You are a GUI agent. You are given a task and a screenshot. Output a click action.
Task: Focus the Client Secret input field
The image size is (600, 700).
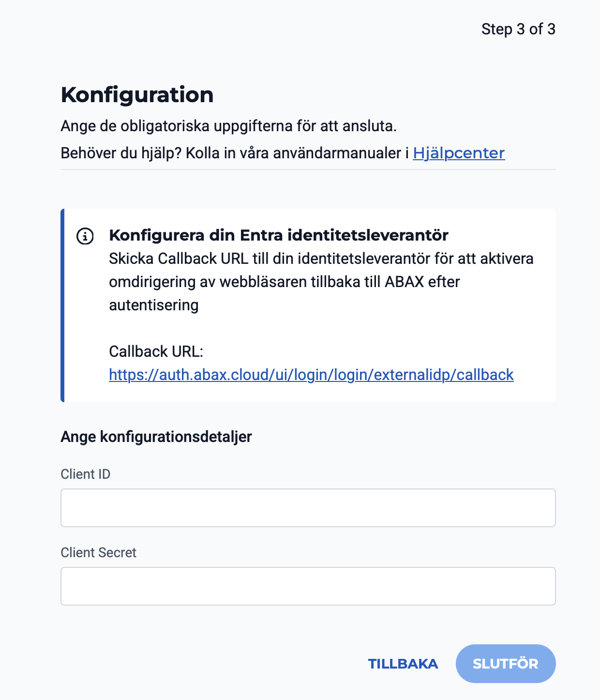click(x=308, y=586)
